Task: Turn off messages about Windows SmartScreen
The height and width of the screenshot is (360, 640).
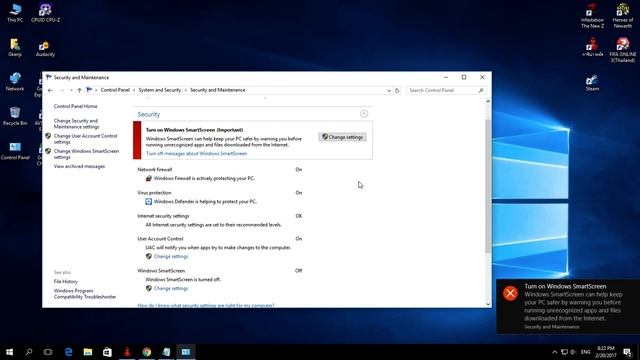Action: click(x=196, y=153)
